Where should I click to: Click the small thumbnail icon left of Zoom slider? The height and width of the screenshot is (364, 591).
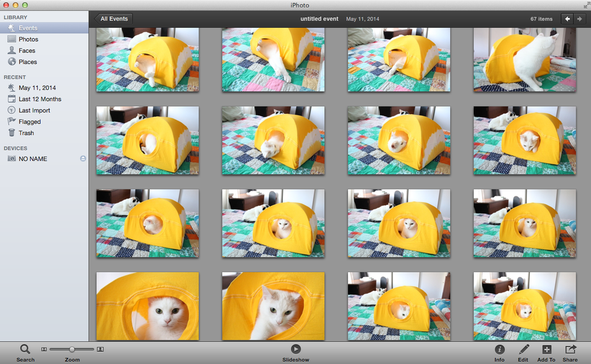click(x=44, y=350)
